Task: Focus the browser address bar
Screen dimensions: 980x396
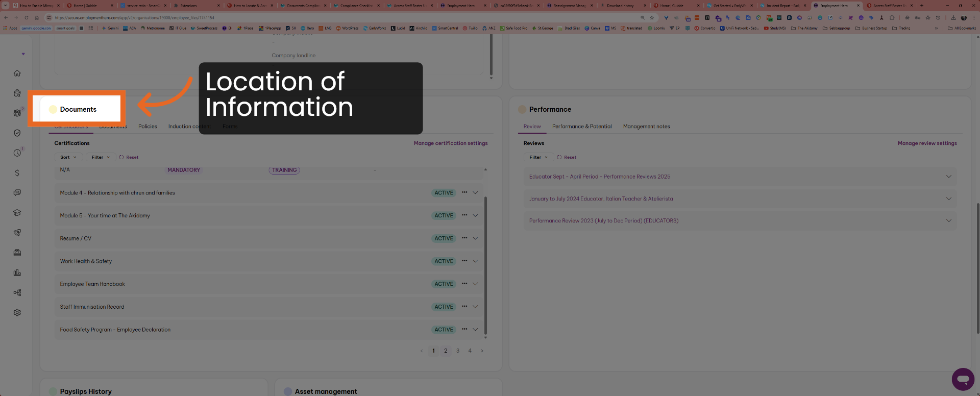Action: point(342,17)
